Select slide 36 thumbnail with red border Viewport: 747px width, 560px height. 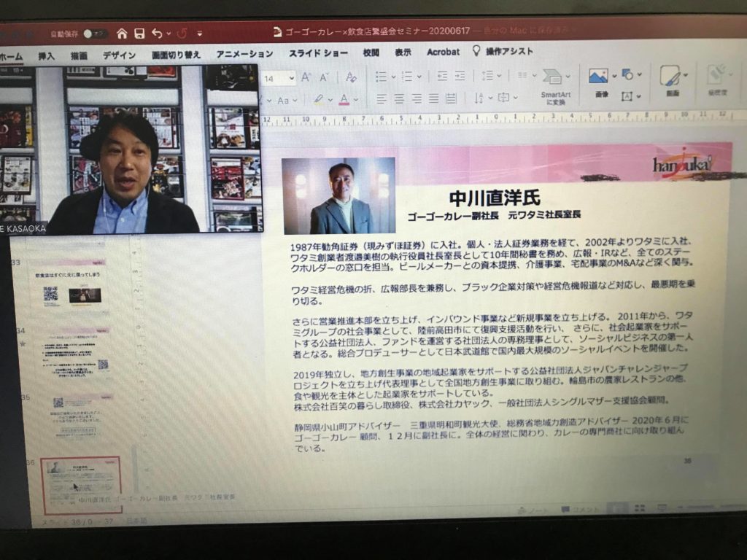(x=81, y=485)
